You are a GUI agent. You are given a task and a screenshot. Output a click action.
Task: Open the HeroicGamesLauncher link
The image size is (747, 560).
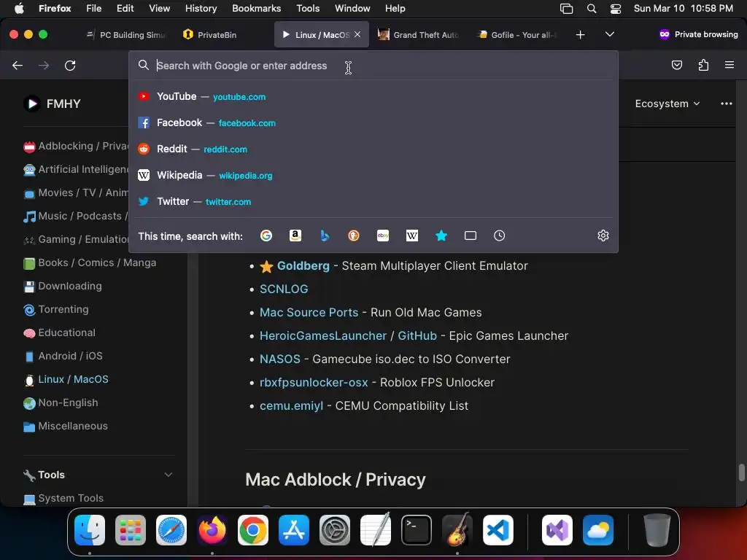(322, 335)
